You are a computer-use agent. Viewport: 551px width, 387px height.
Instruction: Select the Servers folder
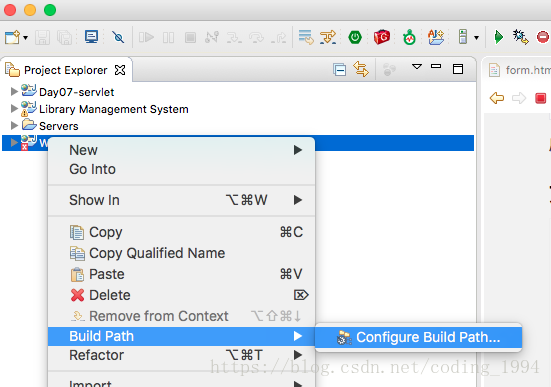(x=59, y=126)
